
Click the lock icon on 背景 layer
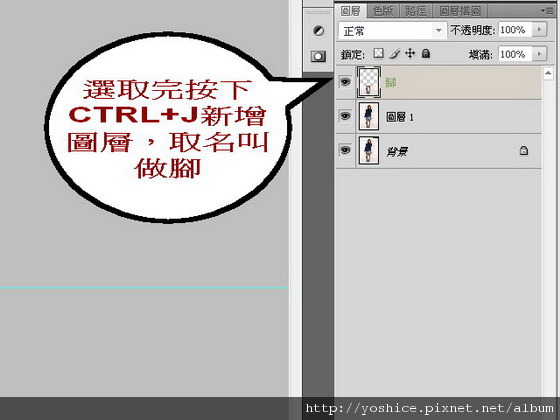tap(524, 150)
